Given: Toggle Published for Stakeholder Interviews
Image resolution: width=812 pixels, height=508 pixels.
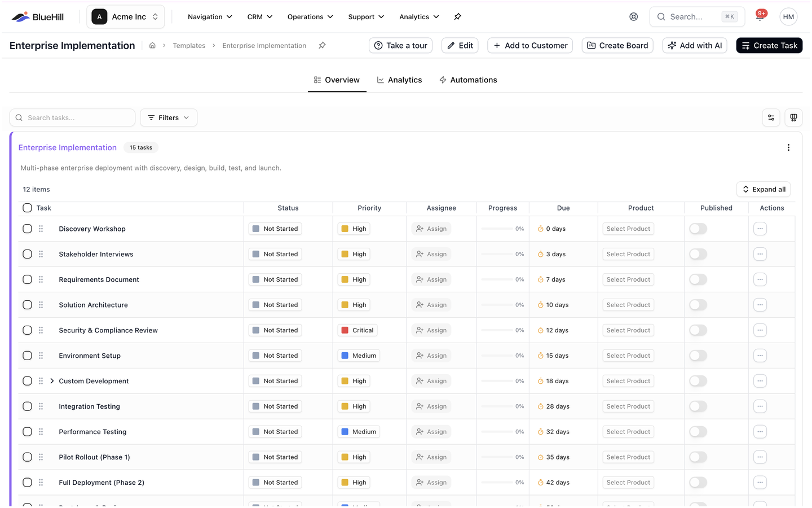Looking at the screenshot, I should click(698, 254).
